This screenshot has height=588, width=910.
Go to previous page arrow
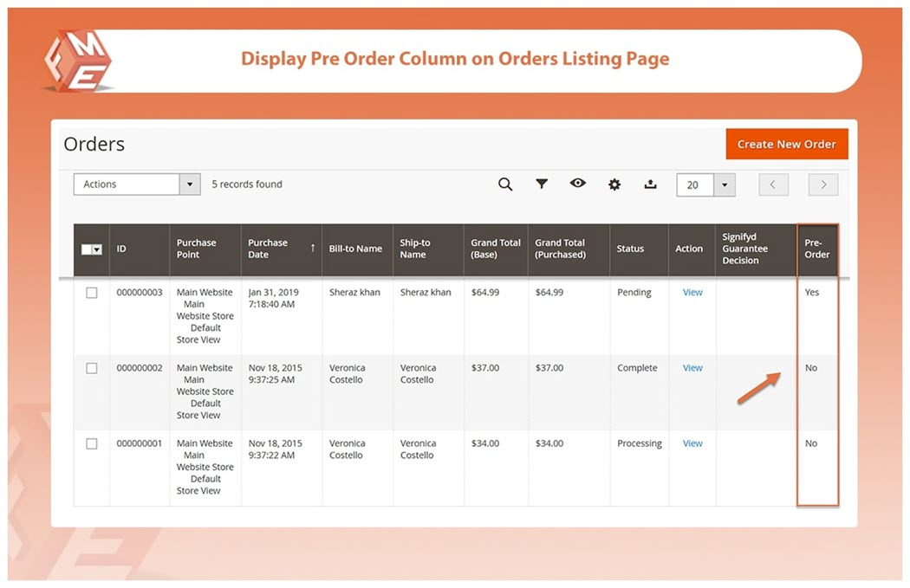point(773,184)
